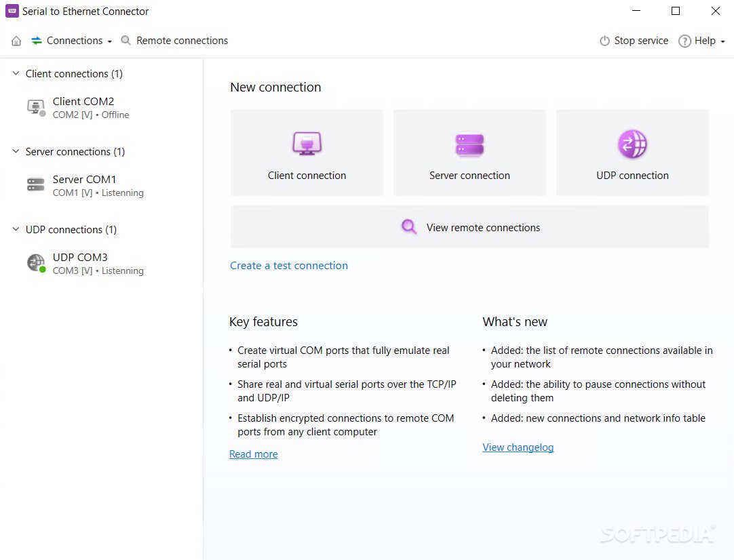Screen dimensions: 734x560
Task: Click the Help question mark icon
Action: (684, 41)
